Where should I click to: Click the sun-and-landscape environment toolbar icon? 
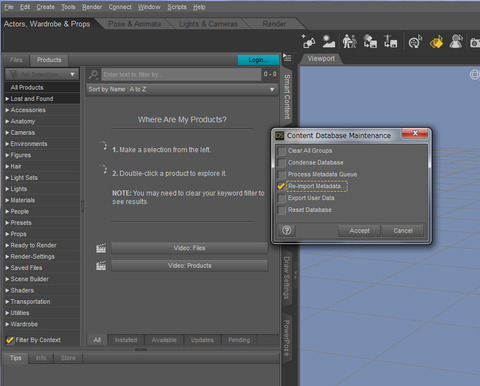(329, 42)
